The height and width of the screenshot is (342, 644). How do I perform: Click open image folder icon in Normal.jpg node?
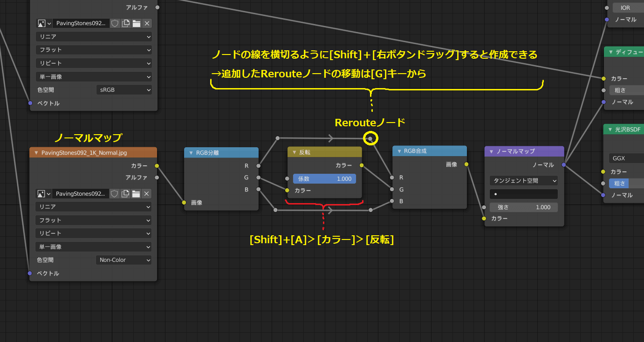136,194
